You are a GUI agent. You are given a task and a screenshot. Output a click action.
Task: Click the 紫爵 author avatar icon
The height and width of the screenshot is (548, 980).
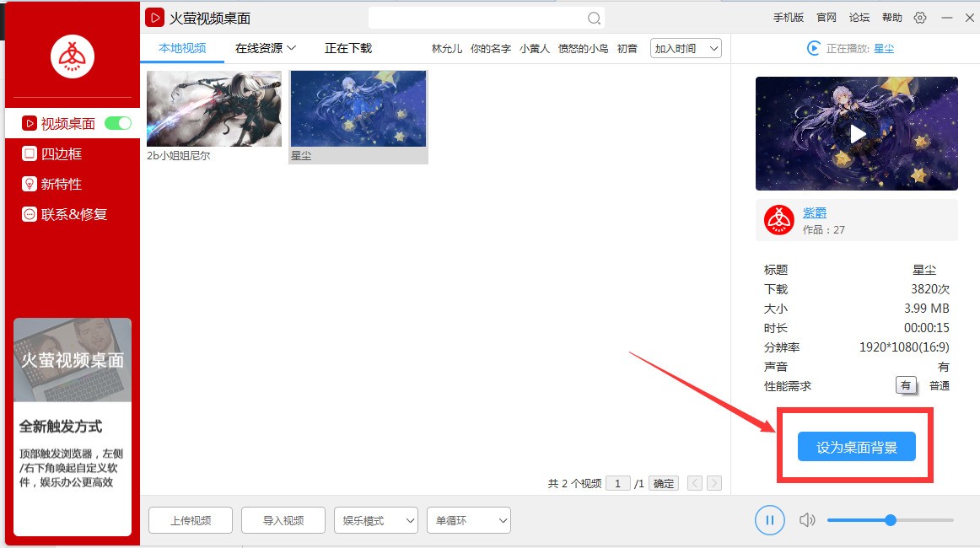click(778, 220)
